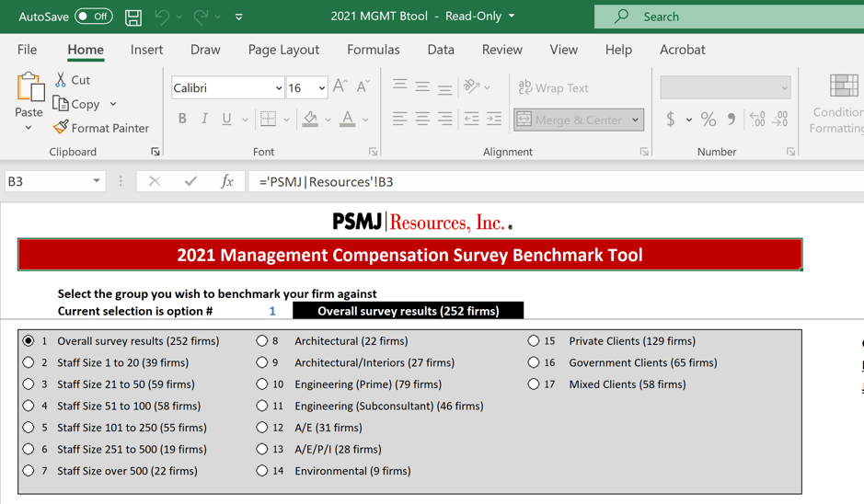Select Government Clients radio button
The width and height of the screenshot is (864, 504).
click(534, 362)
